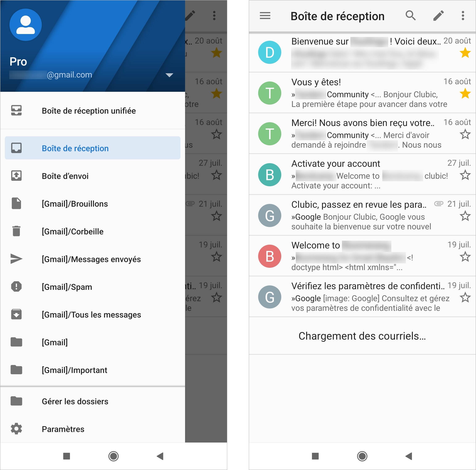Tap the teal B avatar of Activate your account

pyautogui.click(x=270, y=175)
